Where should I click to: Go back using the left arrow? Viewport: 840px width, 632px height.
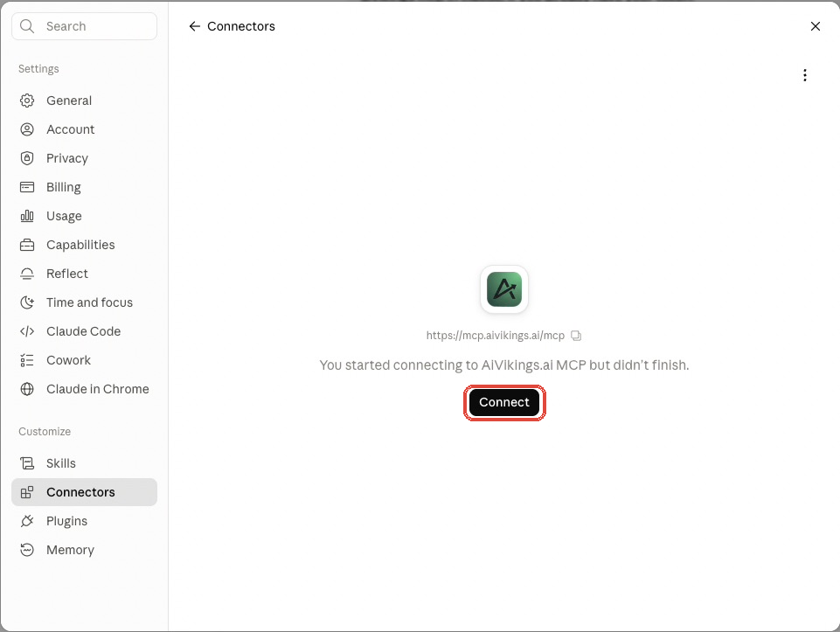[194, 26]
